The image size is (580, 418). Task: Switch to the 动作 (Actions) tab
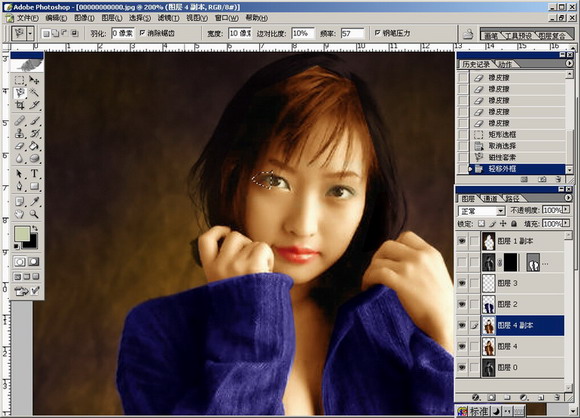(505, 64)
